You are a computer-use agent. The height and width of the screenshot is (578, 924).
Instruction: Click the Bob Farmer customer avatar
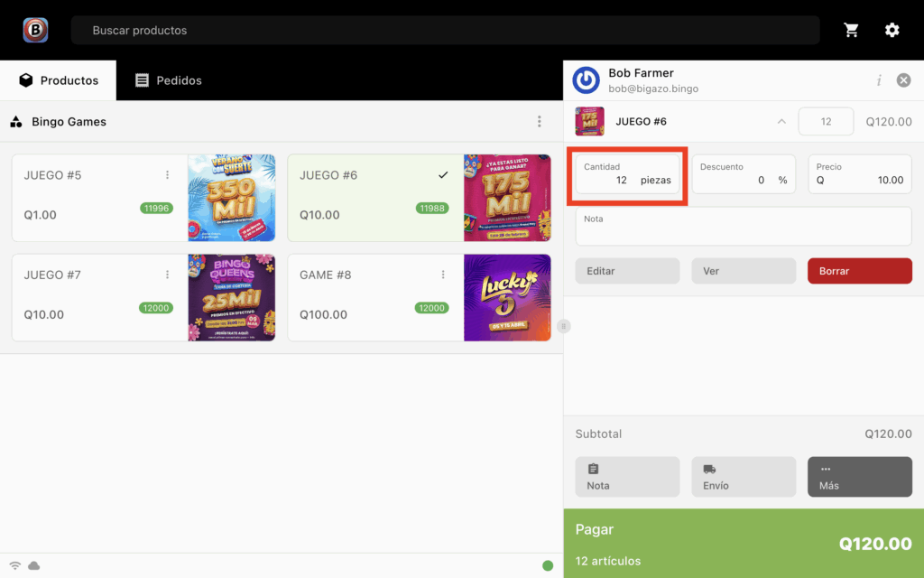(587, 80)
